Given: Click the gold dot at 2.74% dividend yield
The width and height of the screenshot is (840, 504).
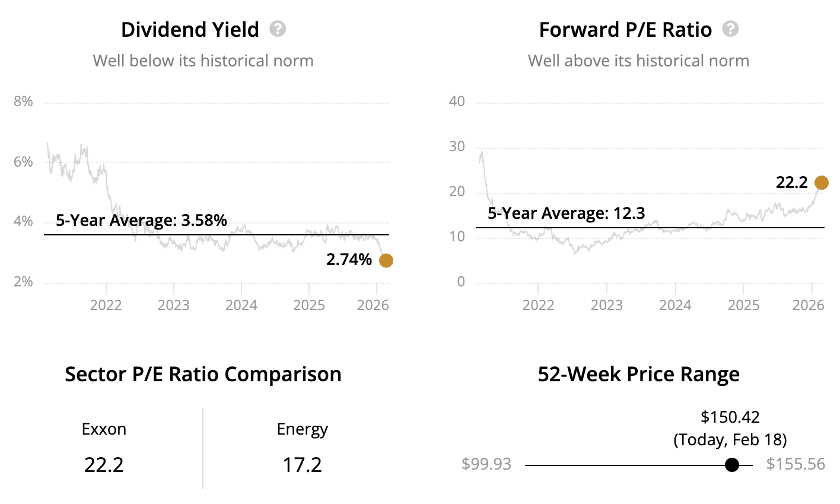Looking at the screenshot, I should coord(386,260).
